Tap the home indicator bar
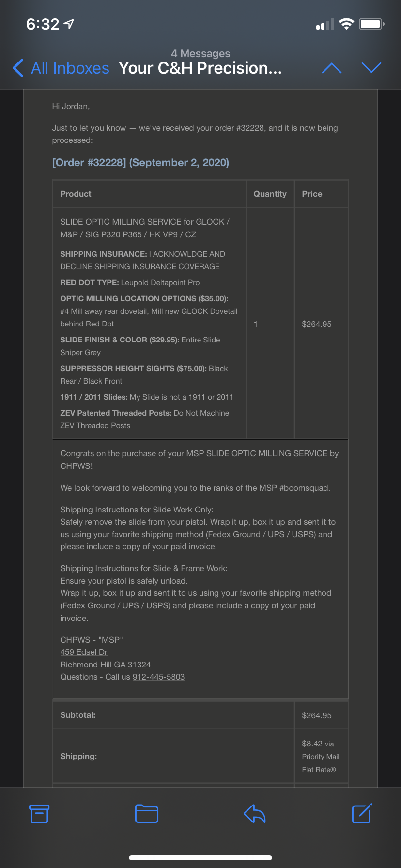 200,857
